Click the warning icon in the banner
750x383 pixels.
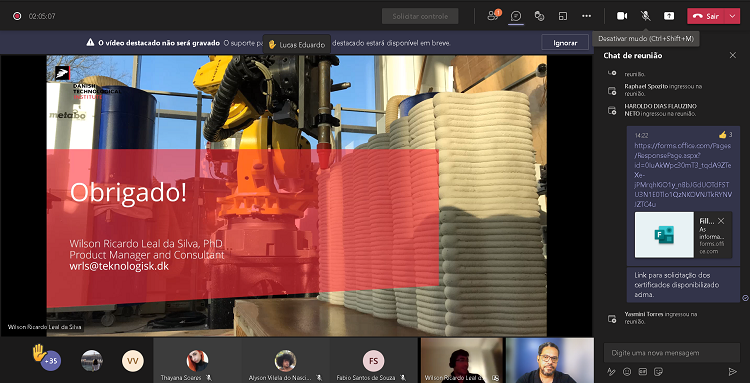point(90,43)
